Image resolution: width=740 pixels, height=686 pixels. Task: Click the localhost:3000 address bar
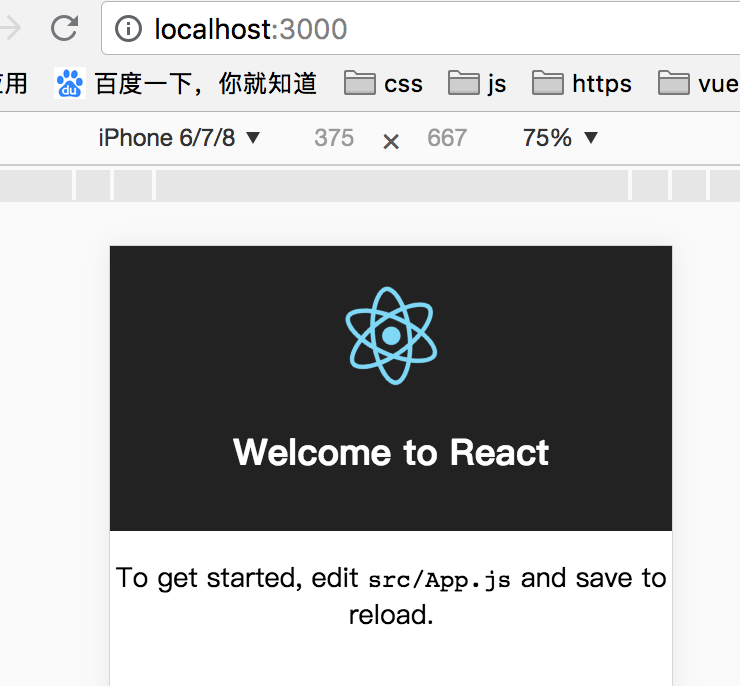420,28
